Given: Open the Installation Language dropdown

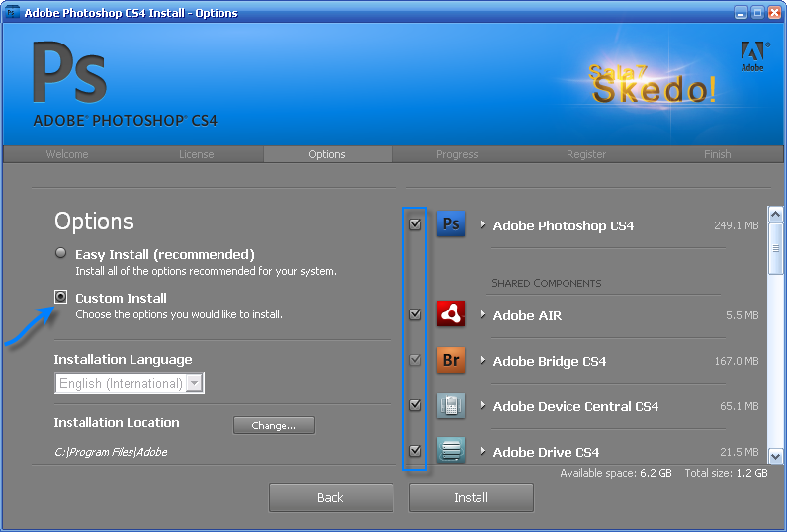Looking at the screenshot, I should tap(130, 383).
